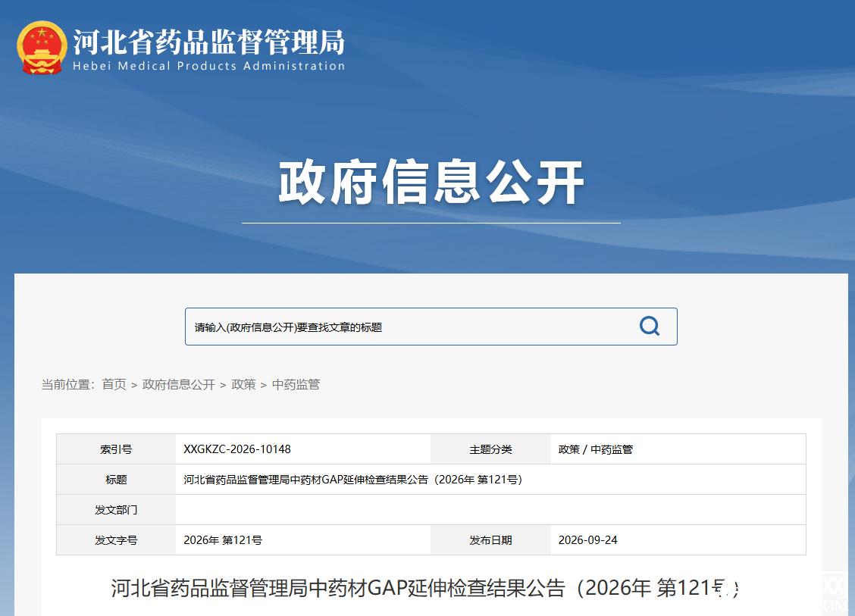Click the national emblem logo

tap(42, 48)
